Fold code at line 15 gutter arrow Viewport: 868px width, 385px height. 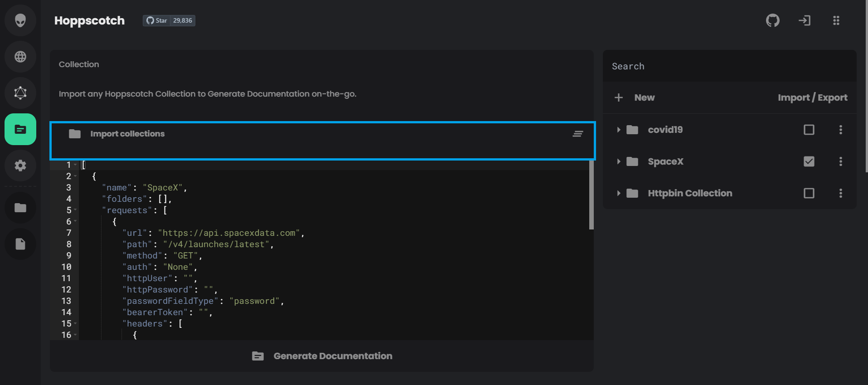[75, 323]
